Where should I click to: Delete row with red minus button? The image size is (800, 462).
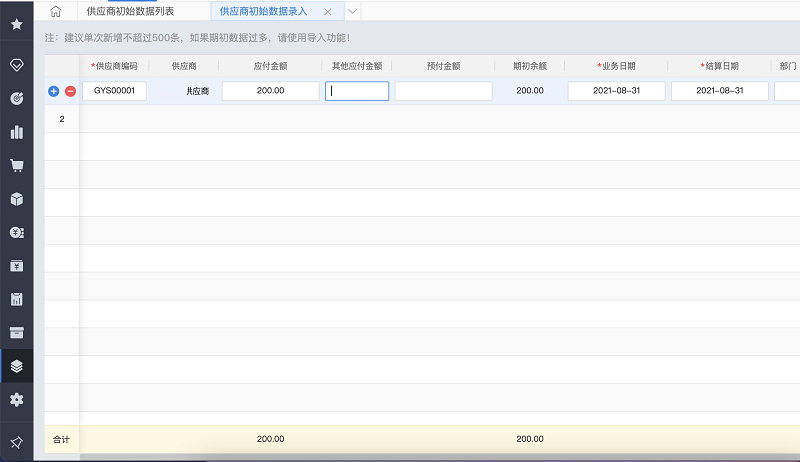pyautogui.click(x=70, y=91)
